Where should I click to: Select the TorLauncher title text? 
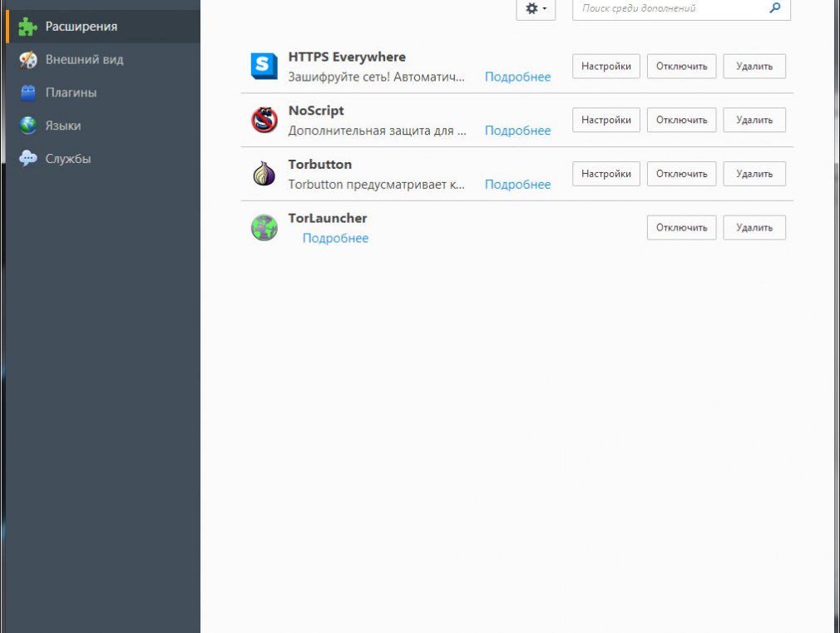coord(328,218)
